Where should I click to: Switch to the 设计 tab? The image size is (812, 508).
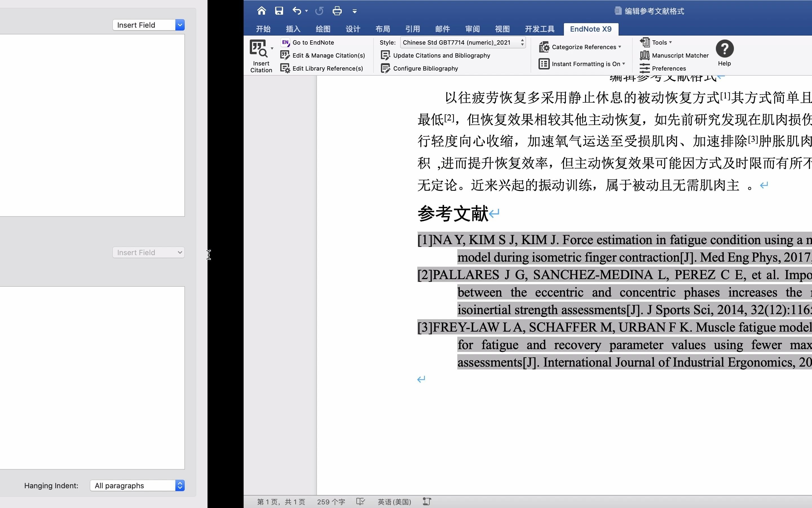[353, 29]
